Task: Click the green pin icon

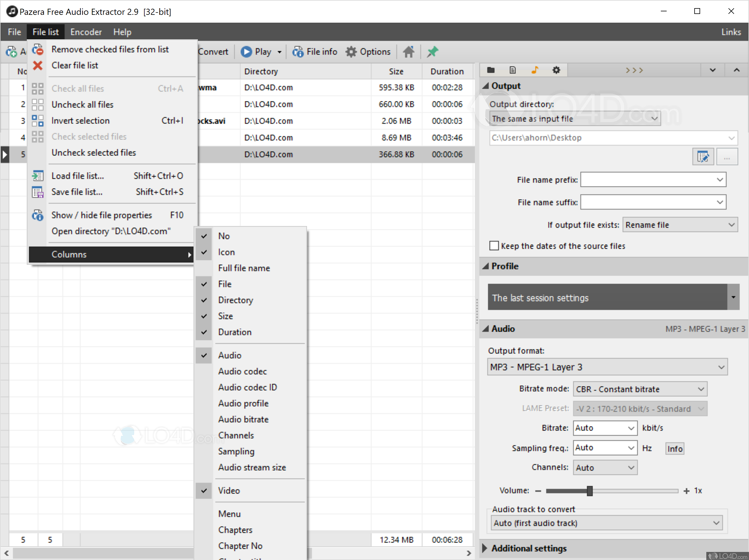Action: click(x=432, y=52)
